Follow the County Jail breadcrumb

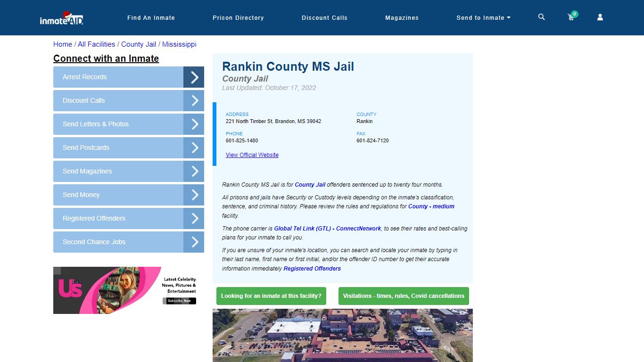pyautogui.click(x=139, y=44)
